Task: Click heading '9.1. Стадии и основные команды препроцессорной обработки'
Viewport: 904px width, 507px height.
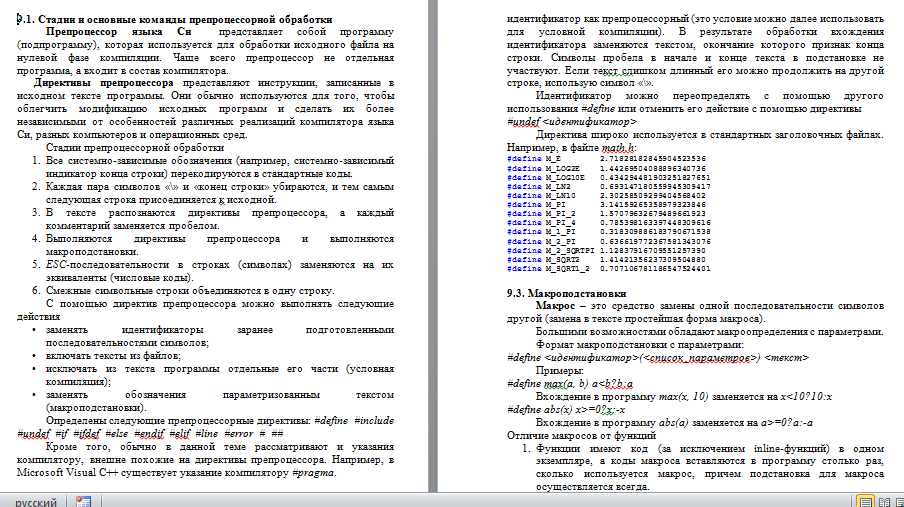Action: 175,19
